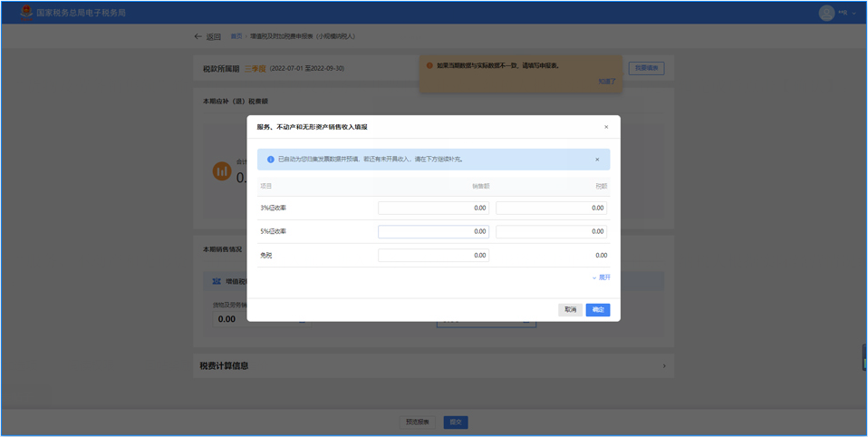Click the user avatar icon
Viewport: 868px width, 437px height.
(825, 13)
